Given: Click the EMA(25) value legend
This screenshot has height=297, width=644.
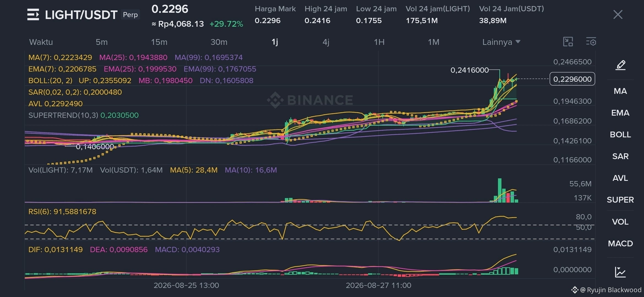Looking at the screenshot, I should pos(140,69).
